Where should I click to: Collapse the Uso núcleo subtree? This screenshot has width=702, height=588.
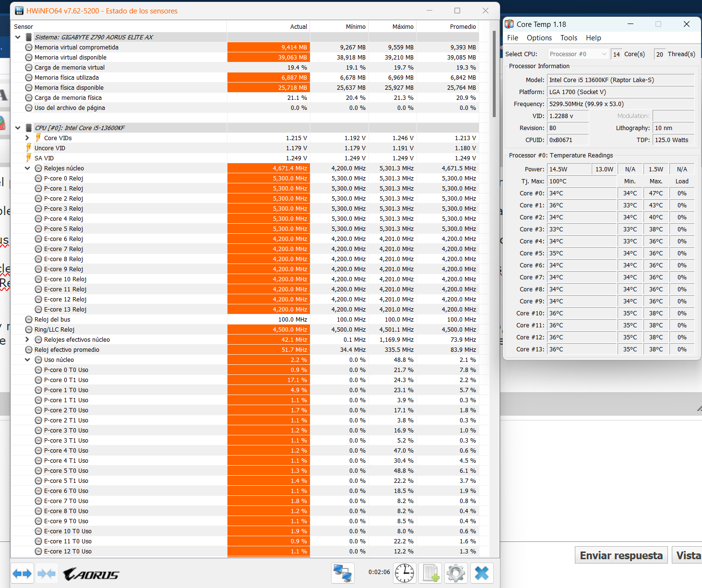27,360
